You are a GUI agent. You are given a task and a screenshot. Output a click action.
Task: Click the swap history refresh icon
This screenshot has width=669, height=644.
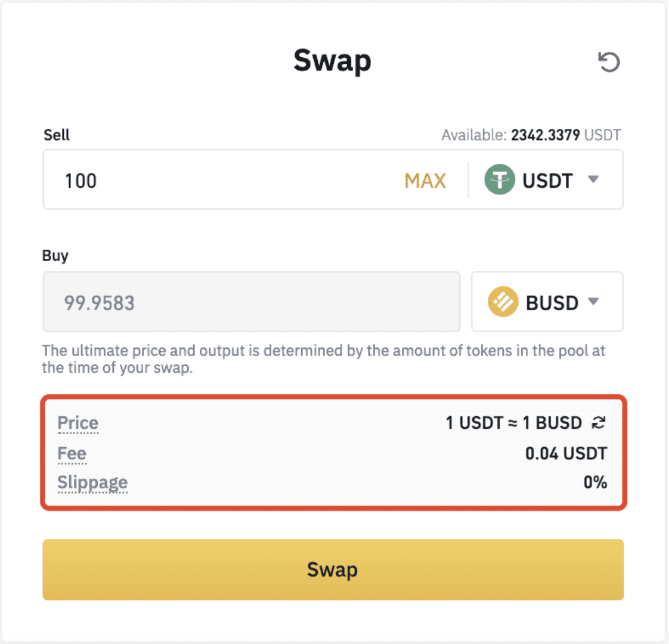[609, 62]
